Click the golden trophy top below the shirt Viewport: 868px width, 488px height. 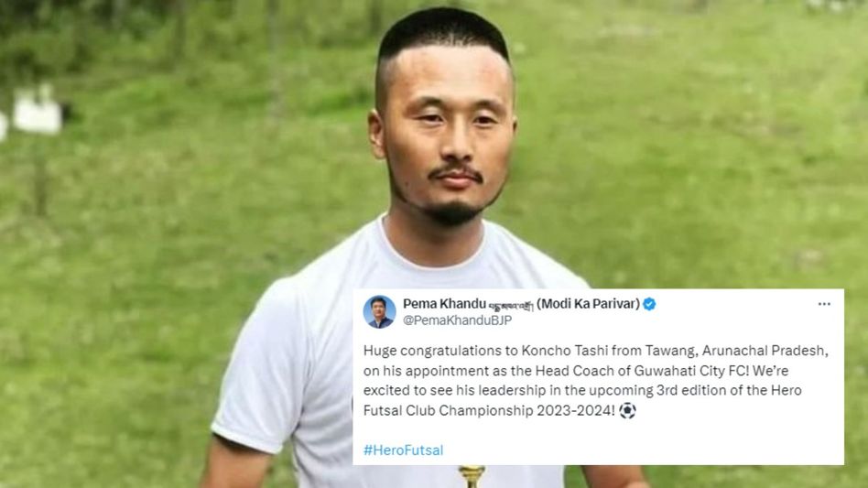(472, 476)
